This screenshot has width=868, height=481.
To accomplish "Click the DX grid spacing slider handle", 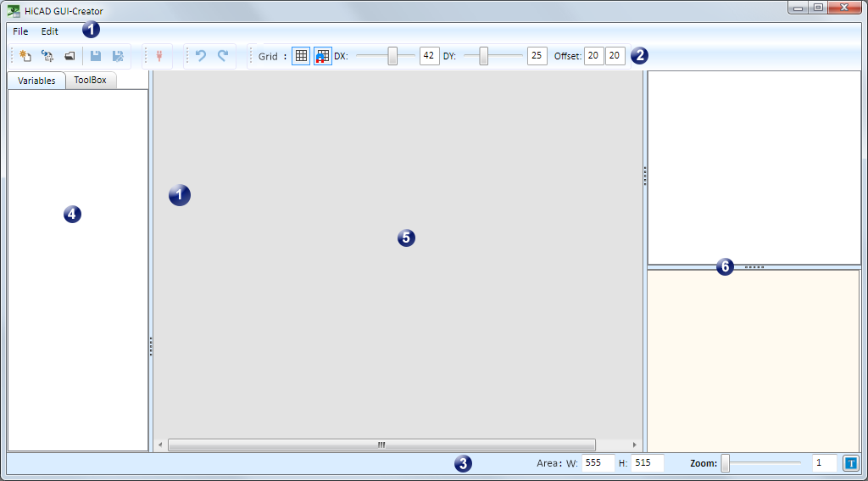I will pos(392,56).
